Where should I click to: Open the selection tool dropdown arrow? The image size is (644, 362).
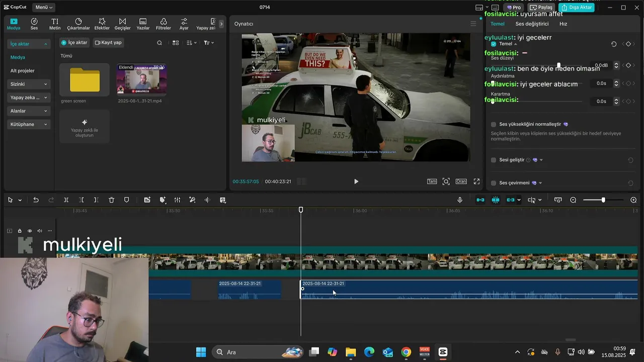click(x=20, y=200)
